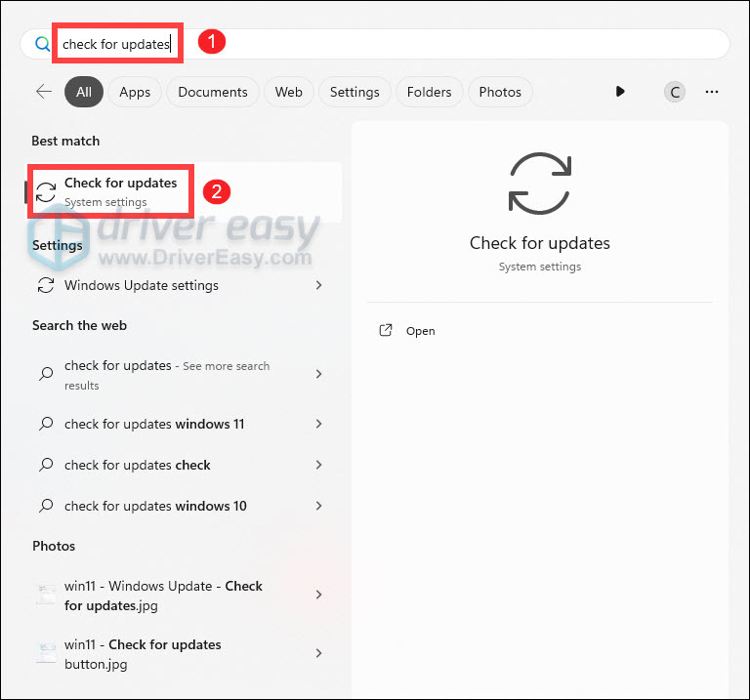Image resolution: width=750 pixels, height=700 pixels.
Task: Click the win11 Windows Update photo thumbnail
Action: click(x=45, y=595)
